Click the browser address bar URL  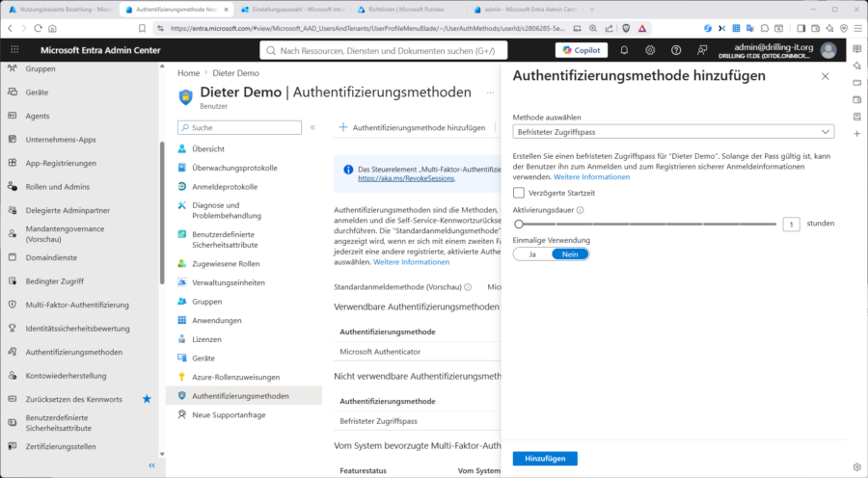coord(367,28)
